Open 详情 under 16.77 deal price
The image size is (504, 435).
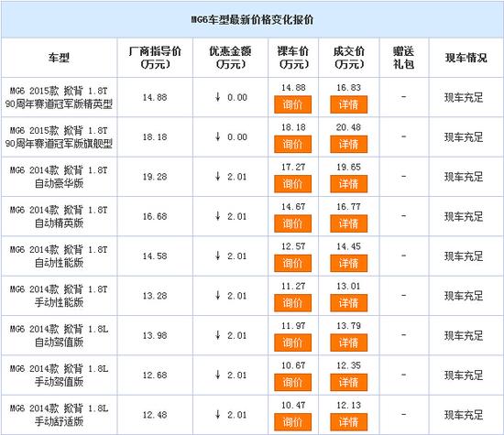[x=348, y=223]
